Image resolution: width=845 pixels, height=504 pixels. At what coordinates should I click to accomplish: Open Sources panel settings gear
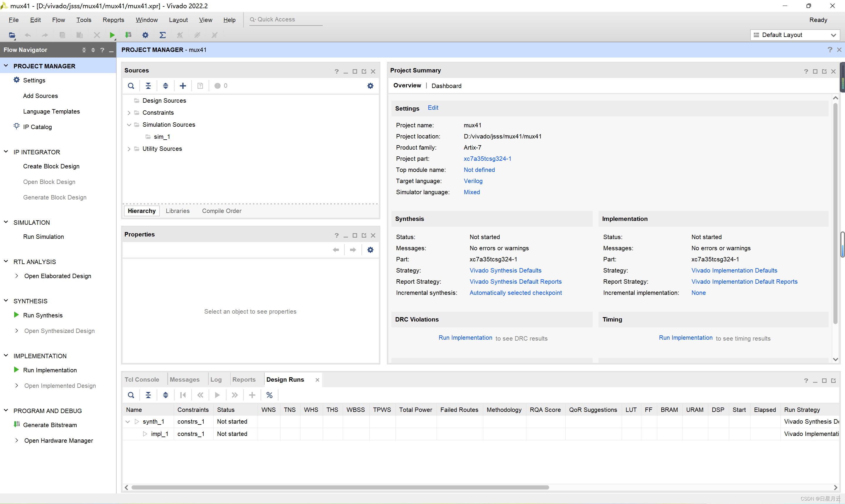point(370,86)
